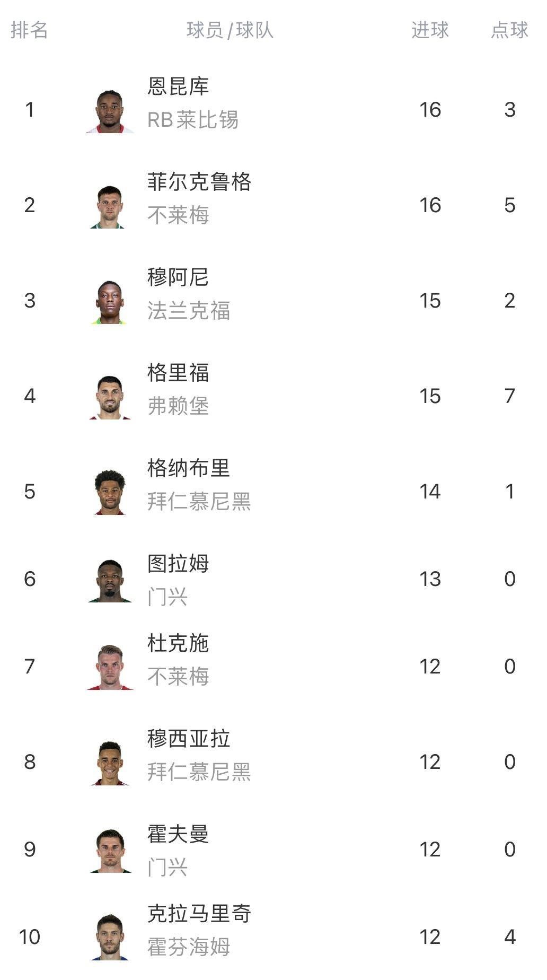
Task: Select 克拉马里奇 player headshot
Action: [x=110, y=938]
